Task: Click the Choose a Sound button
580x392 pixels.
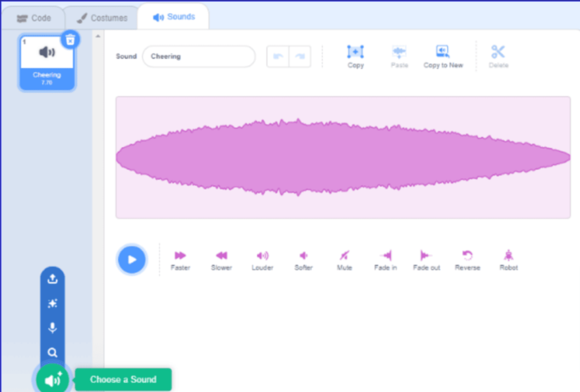Action: pos(123,379)
